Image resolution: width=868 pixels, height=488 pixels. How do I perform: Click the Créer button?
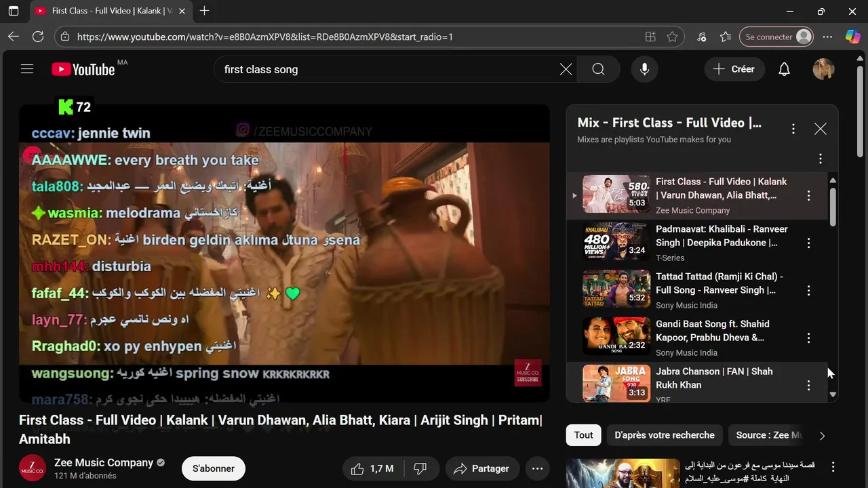click(734, 69)
